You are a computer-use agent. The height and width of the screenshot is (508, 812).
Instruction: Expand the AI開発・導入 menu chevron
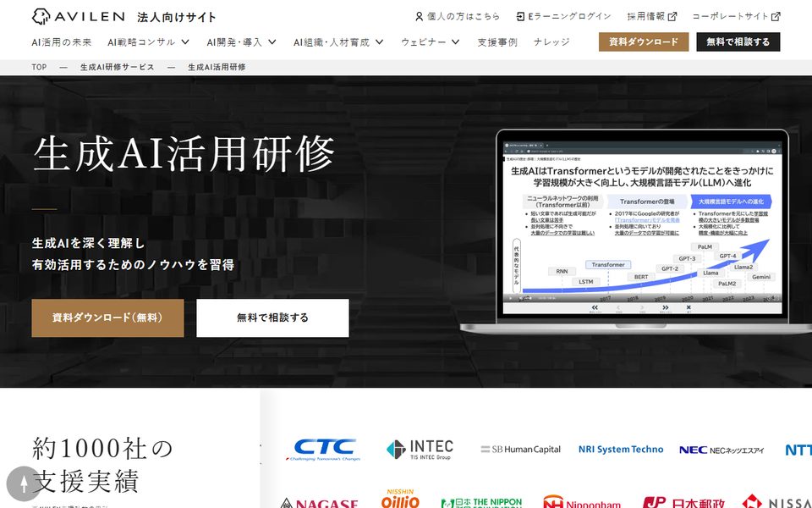click(x=272, y=42)
